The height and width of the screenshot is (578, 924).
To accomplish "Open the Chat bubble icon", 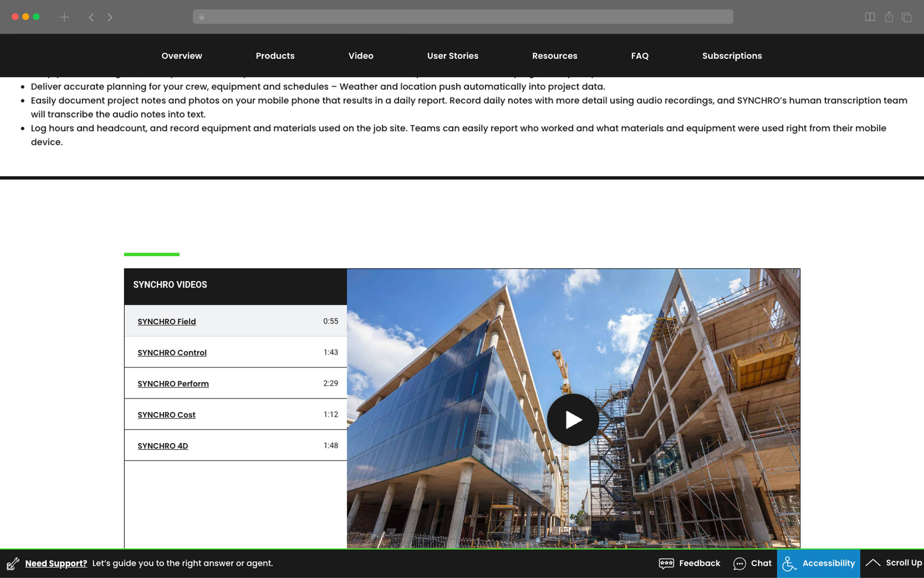I will (x=739, y=563).
